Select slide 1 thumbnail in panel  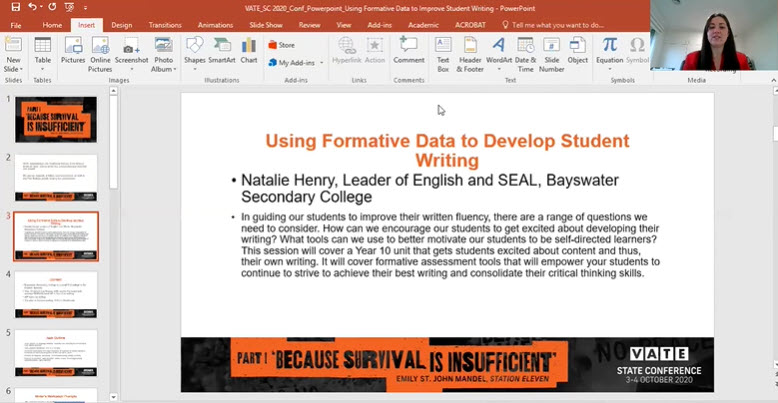56,119
